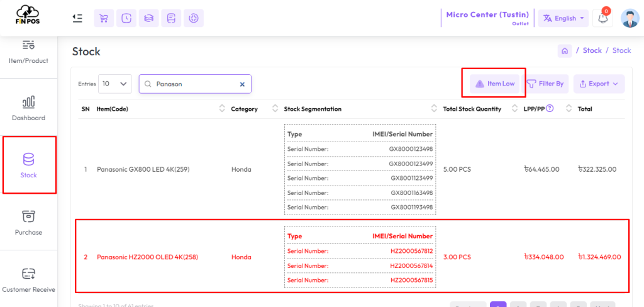644x307 pixels.
Task: Sort by Item(Code) column
Action: (222, 109)
